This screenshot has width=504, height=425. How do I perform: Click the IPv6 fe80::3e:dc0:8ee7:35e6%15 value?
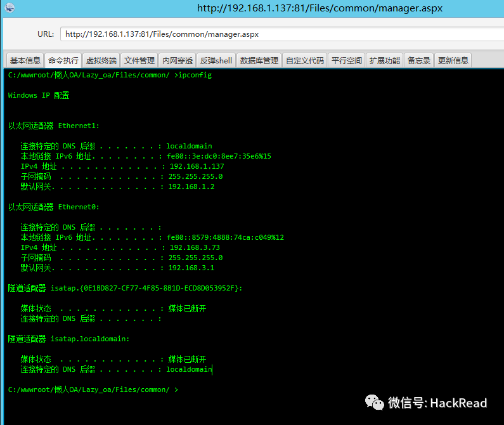pyautogui.click(x=219, y=156)
